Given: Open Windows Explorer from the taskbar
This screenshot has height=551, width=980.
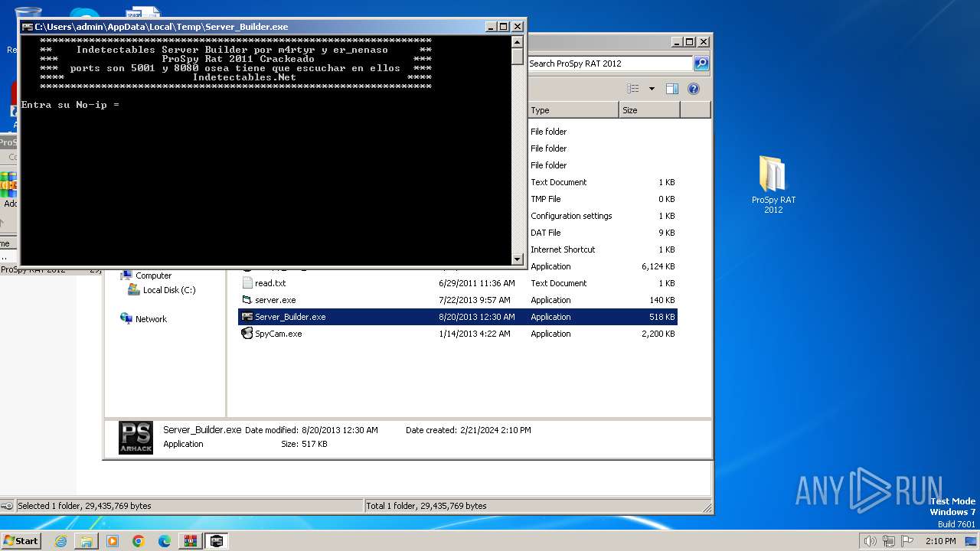Looking at the screenshot, I should point(87,541).
